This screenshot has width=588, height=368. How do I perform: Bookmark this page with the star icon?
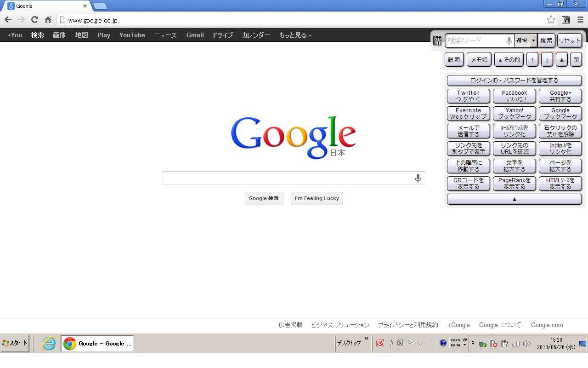[551, 20]
